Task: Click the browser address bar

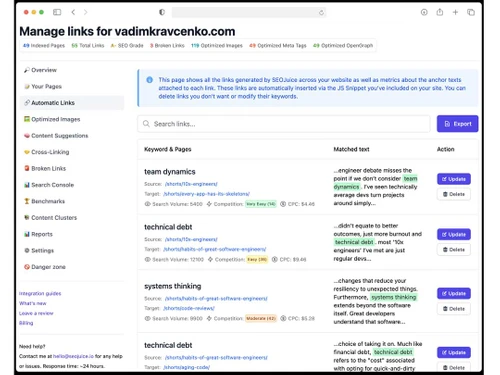Action: (249, 13)
